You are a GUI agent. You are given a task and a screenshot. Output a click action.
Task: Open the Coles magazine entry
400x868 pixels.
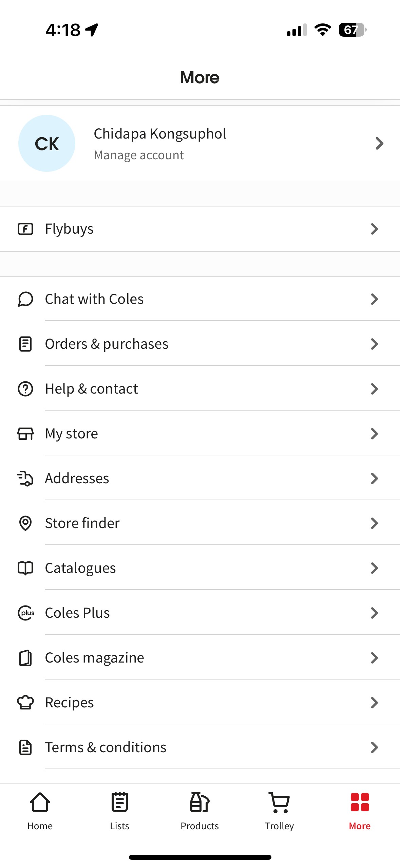[x=95, y=658]
